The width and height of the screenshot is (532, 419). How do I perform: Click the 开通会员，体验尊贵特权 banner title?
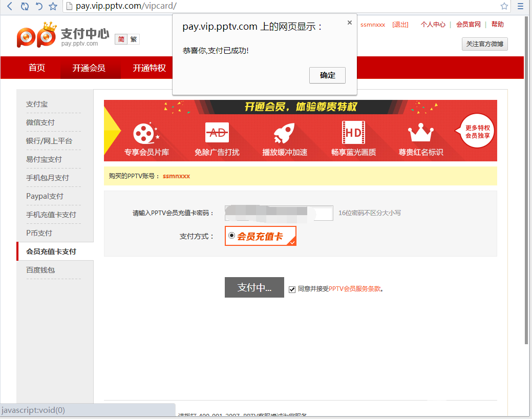(301, 107)
